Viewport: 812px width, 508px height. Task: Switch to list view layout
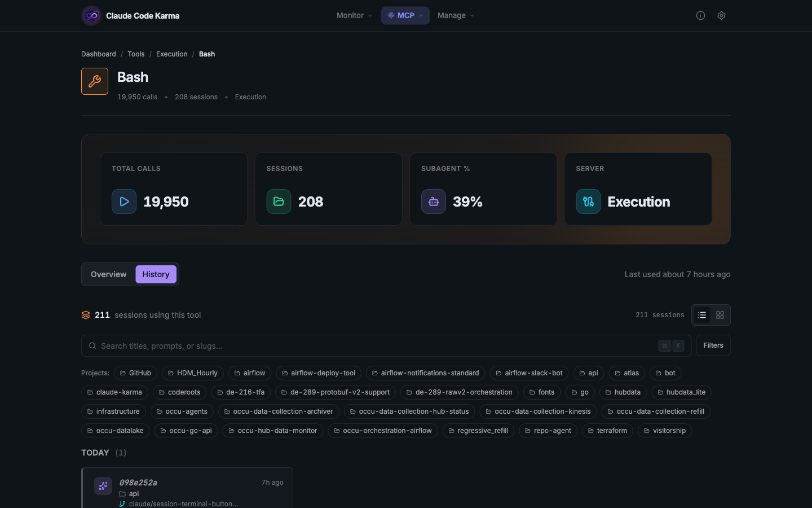pos(702,315)
